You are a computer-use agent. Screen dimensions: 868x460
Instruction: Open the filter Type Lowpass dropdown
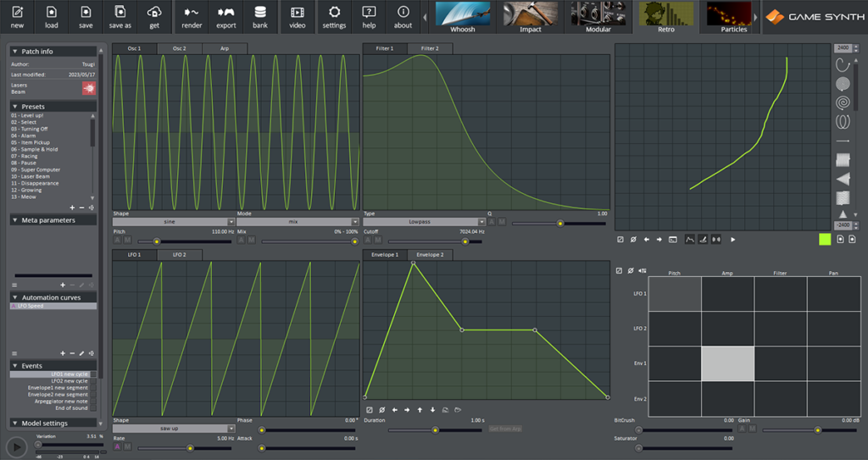(424, 222)
